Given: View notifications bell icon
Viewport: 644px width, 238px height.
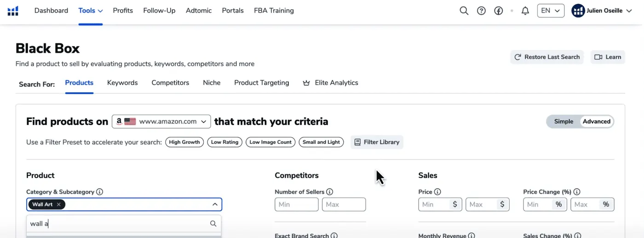Looking at the screenshot, I should tap(525, 11).
